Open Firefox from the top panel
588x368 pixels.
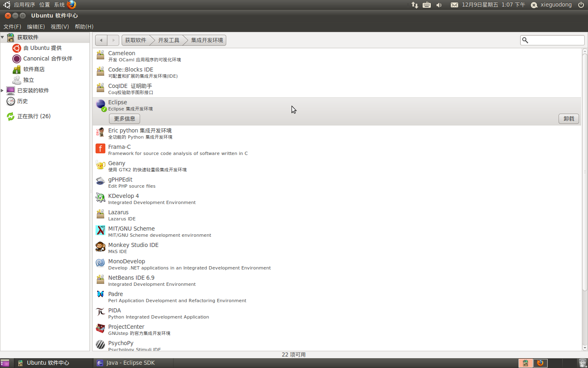point(71,4)
